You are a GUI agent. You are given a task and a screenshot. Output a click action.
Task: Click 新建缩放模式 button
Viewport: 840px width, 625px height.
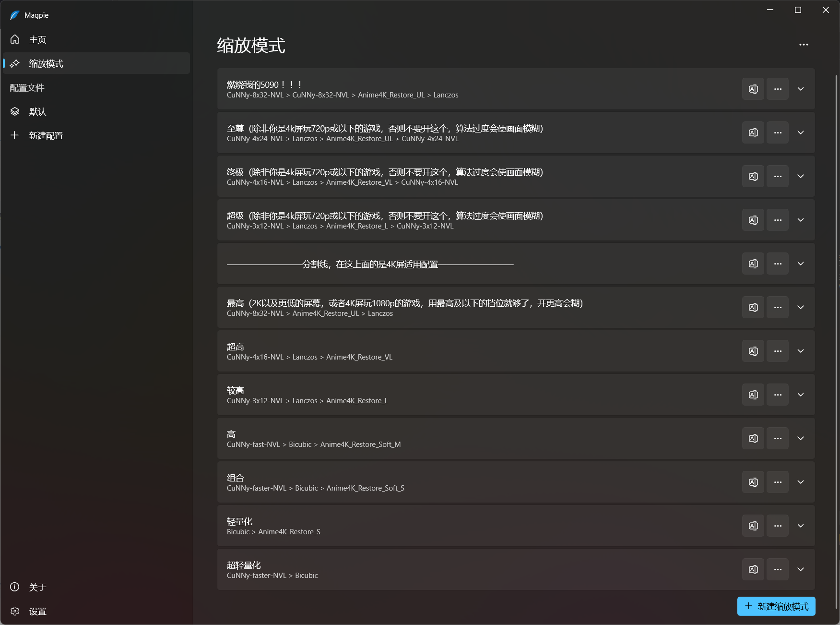[776, 606]
